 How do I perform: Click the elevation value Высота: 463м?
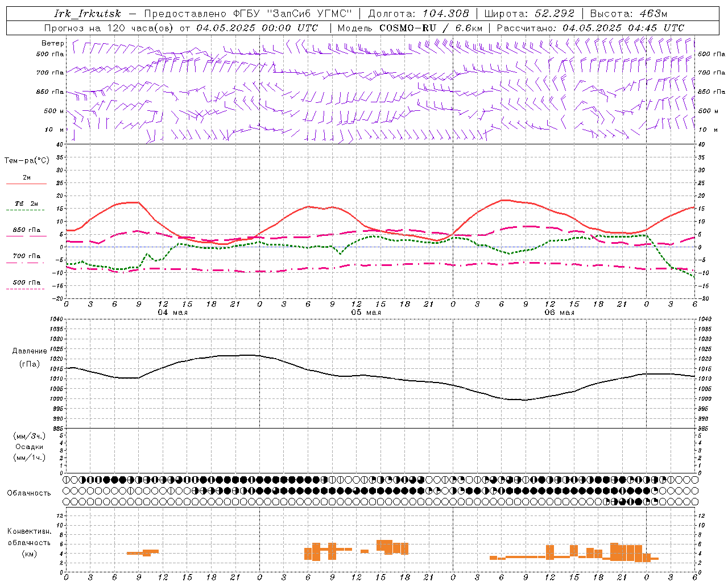pyautogui.click(x=628, y=14)
